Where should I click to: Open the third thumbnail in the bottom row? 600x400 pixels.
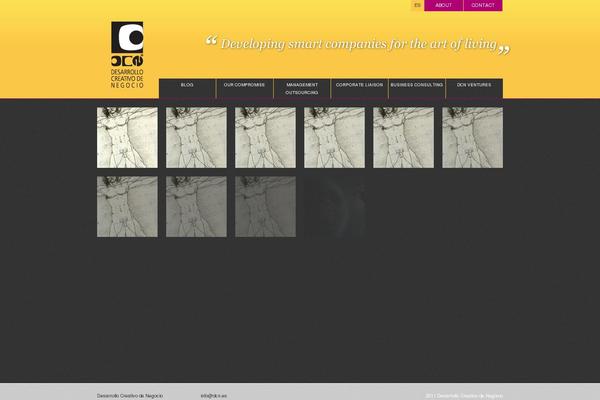266,207
